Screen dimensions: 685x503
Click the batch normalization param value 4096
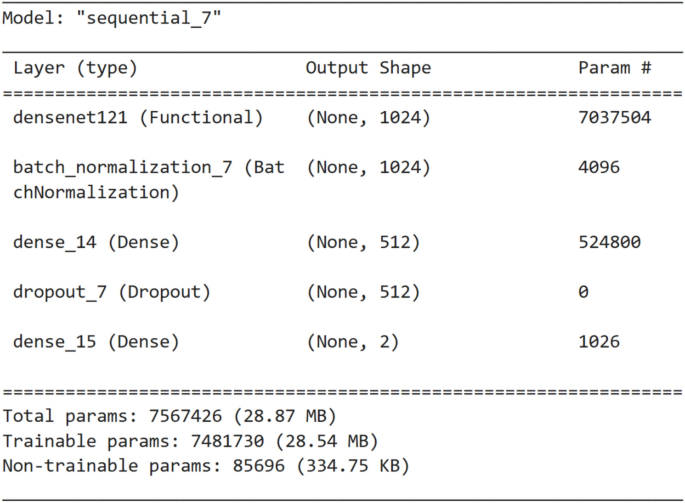click(599, 167)
